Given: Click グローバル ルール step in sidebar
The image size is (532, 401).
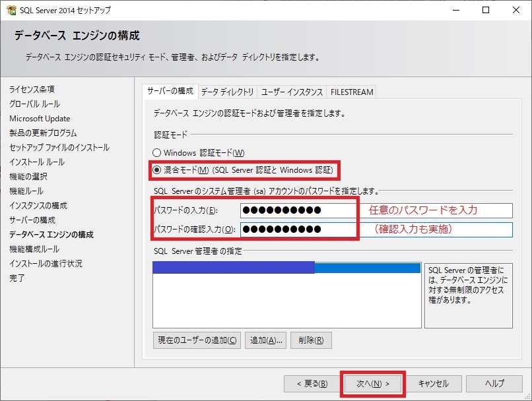Looking at the screenshot, I should (x=34, y=104).
